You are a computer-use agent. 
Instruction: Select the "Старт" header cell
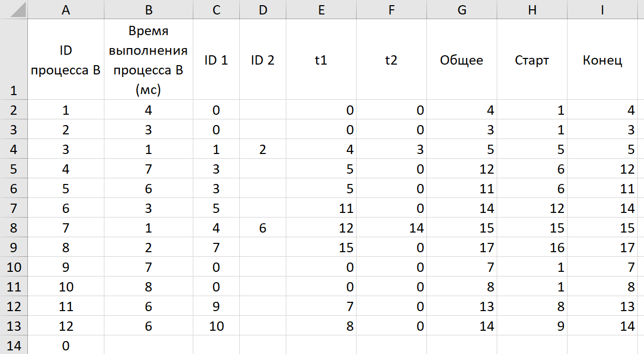point(532,60)
